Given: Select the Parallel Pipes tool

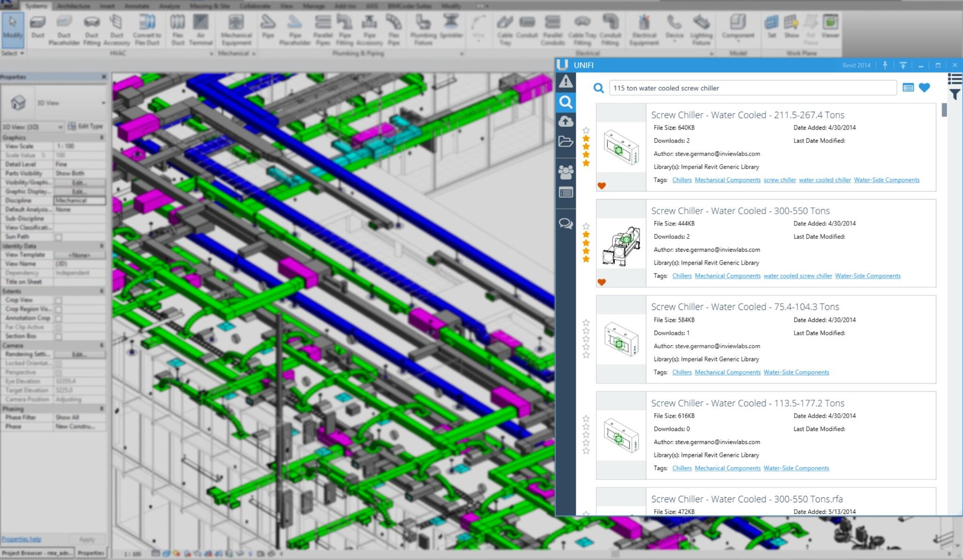Looking at the screenshot, I should point(323,30).
